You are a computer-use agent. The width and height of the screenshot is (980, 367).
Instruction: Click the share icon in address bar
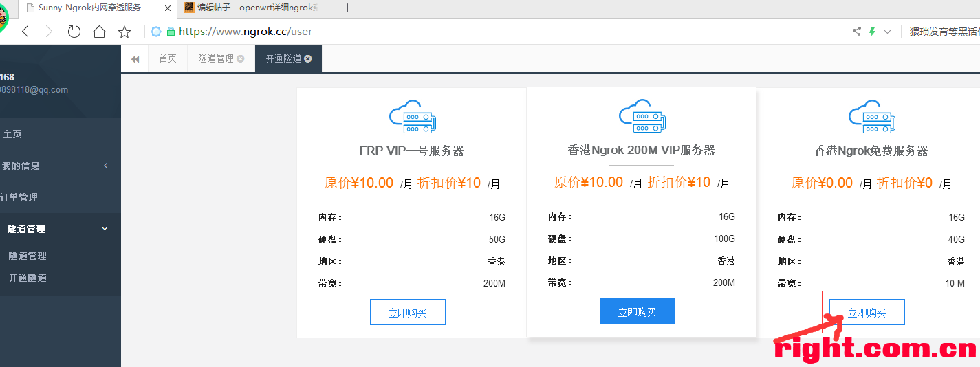tap(856, 32)
